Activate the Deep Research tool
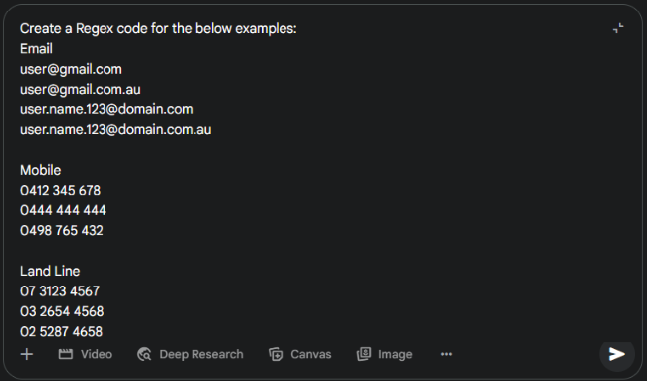The image size is (647, 381). [190, 354]
